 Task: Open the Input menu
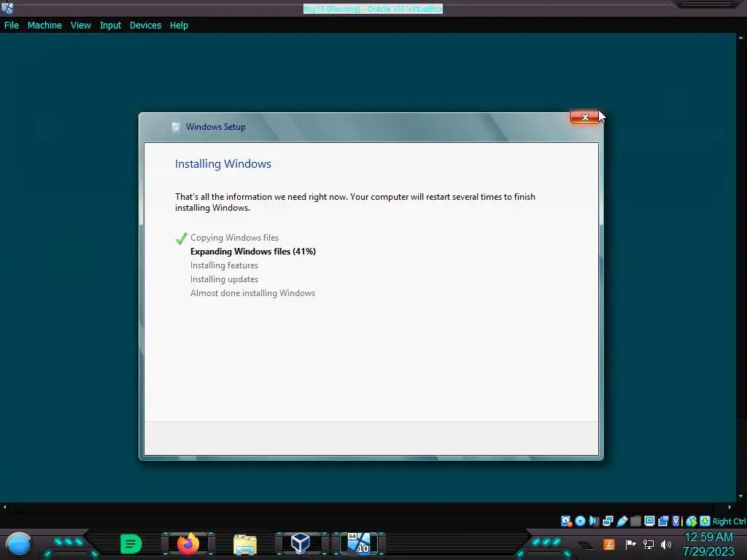point(110,26)
